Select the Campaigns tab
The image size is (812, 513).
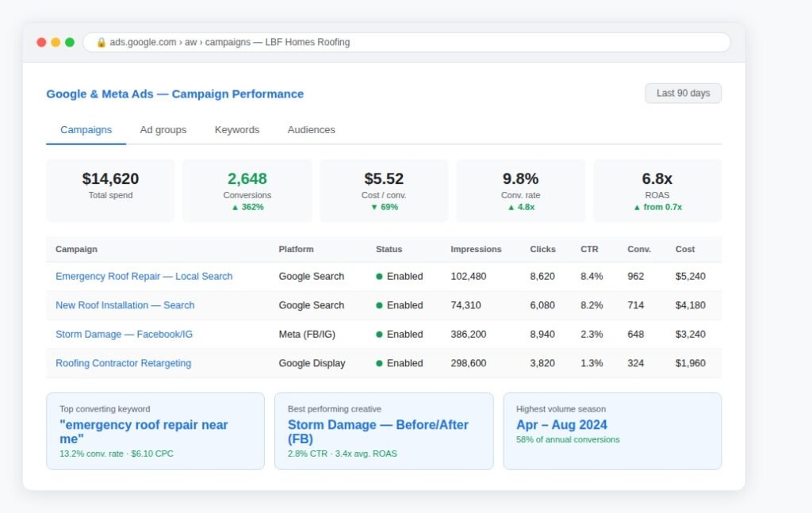click(86, 130)
